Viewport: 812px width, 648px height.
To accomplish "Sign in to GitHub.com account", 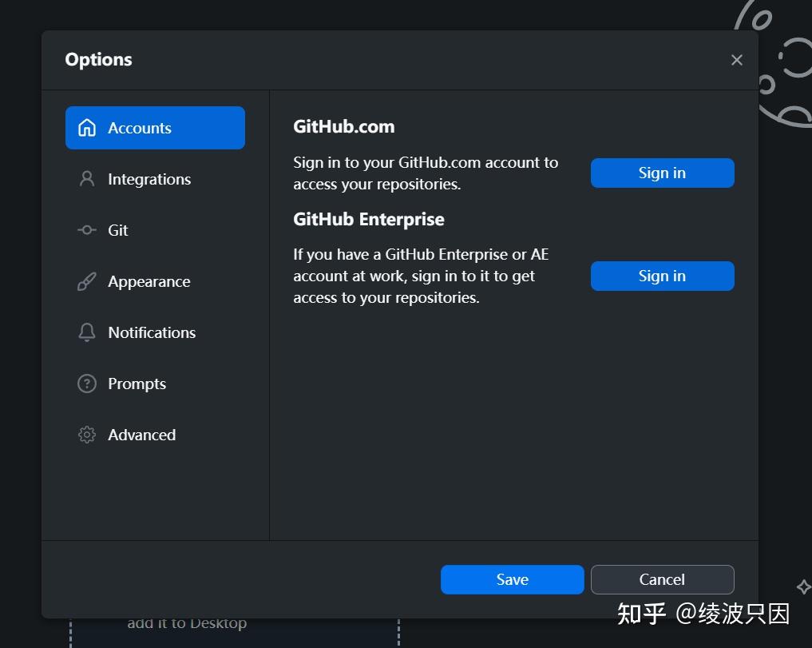I will point(662,173).
